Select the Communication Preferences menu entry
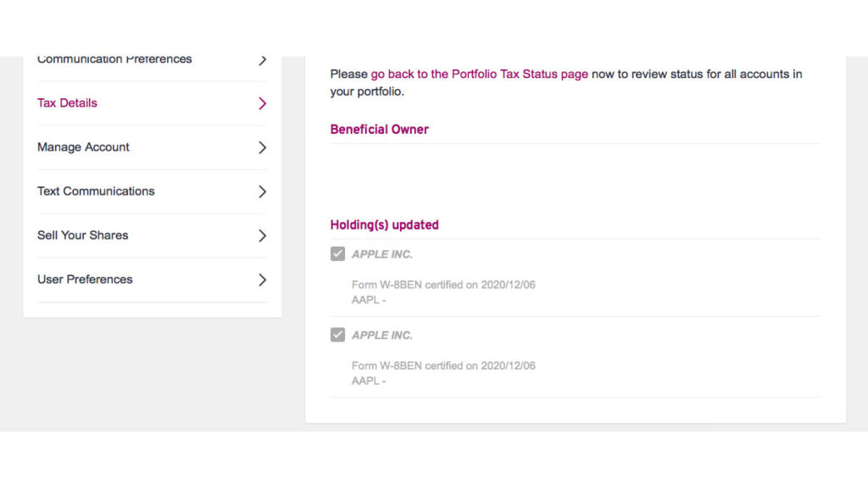The image size is (868, 488). tap(153, 61)
